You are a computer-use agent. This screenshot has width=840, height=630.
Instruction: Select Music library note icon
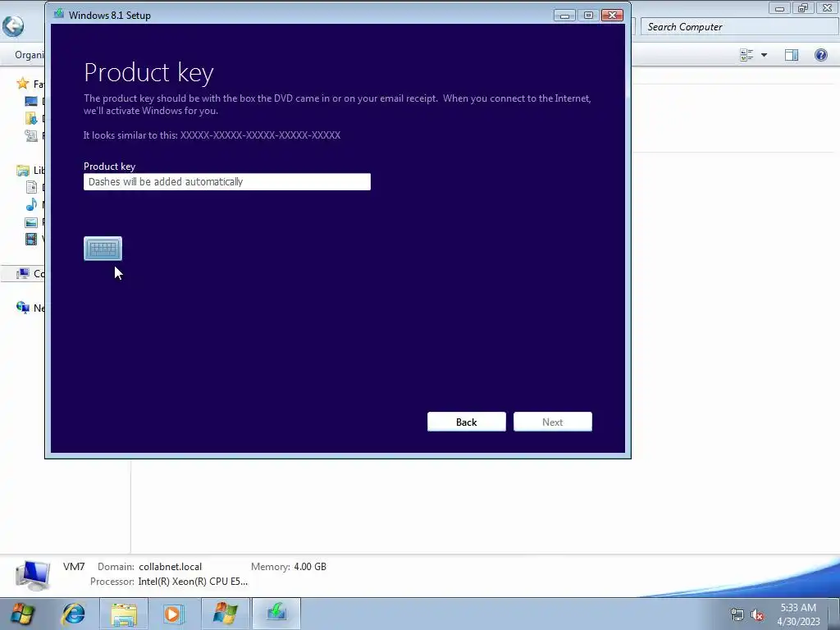click(31, 204)
